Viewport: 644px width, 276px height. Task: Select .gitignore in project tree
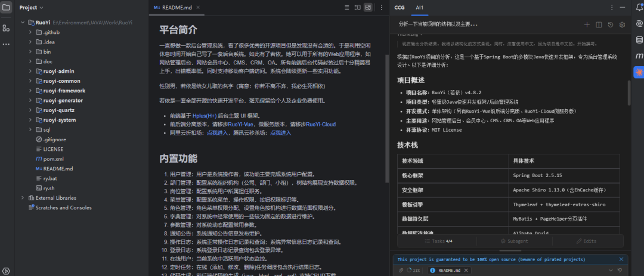click(x=51, y=139)
